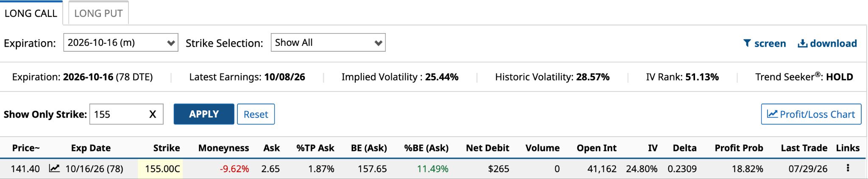The height and width of the screenshot is (179, 868).
Task: Click the Reset button
Action: click(256, 114)
